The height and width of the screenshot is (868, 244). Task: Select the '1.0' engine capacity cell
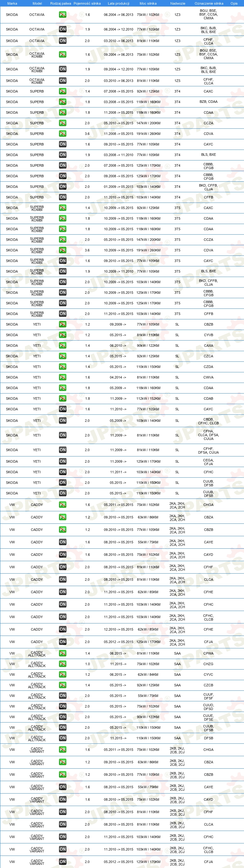(x=87, y=664)
